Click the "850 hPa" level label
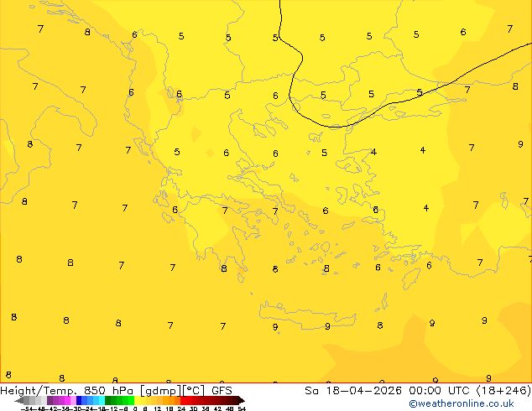The width and height of the screenshot is (532, 411). pos(108,391)
